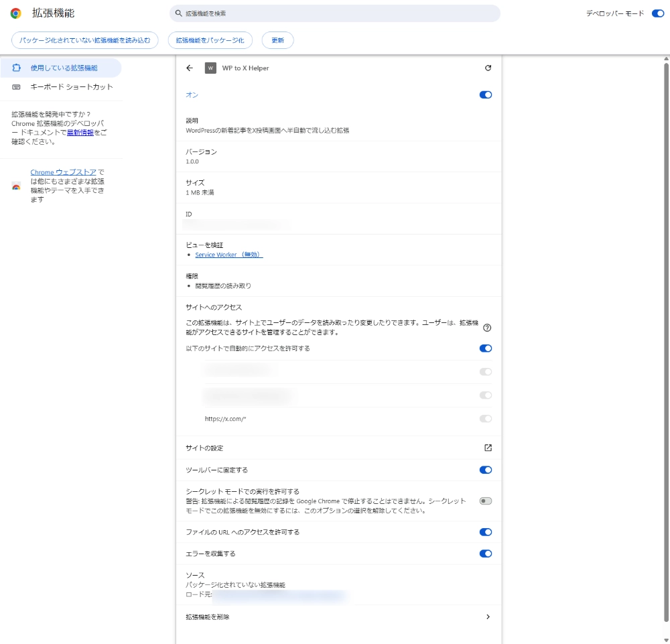The width and height of the screenshot is (670, 644).
Task: Expand 拡張機能を削除 chevron
Action: (x=488, y=617)
